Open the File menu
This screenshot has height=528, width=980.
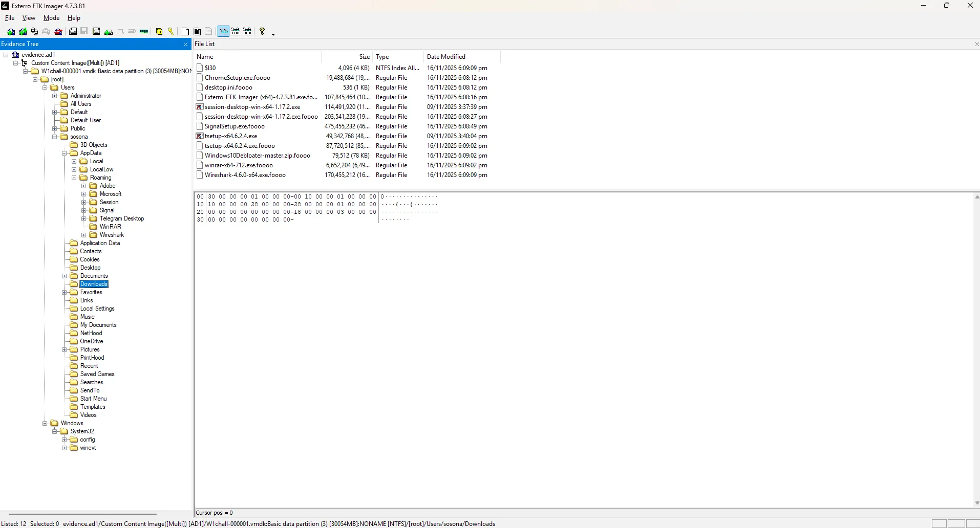point(10,18)
